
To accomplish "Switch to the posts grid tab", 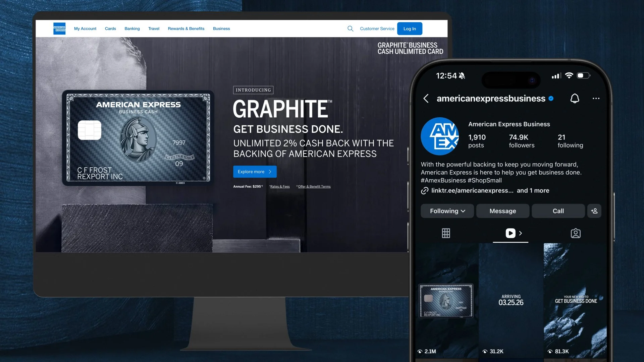I will [x=446, y=233].
